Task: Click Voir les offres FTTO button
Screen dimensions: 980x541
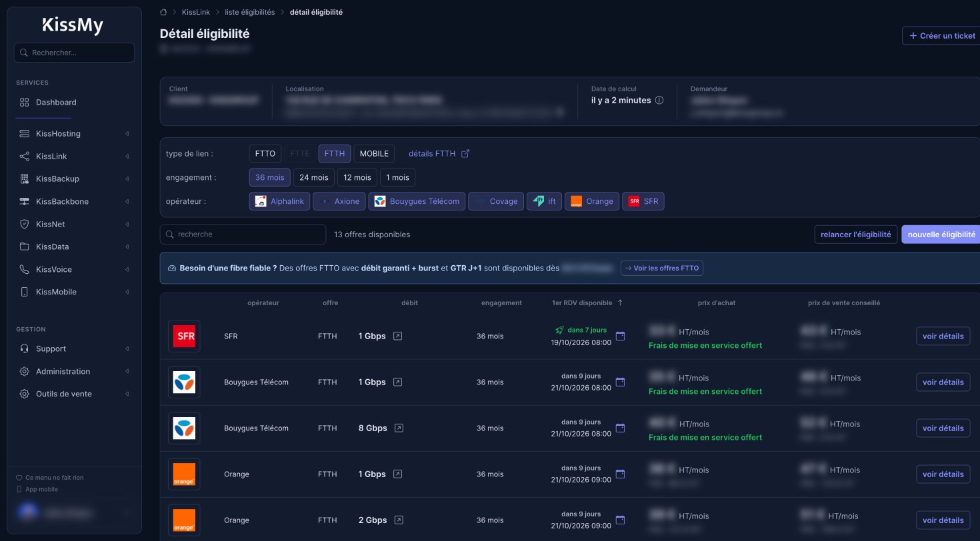Action: [662, 269]
